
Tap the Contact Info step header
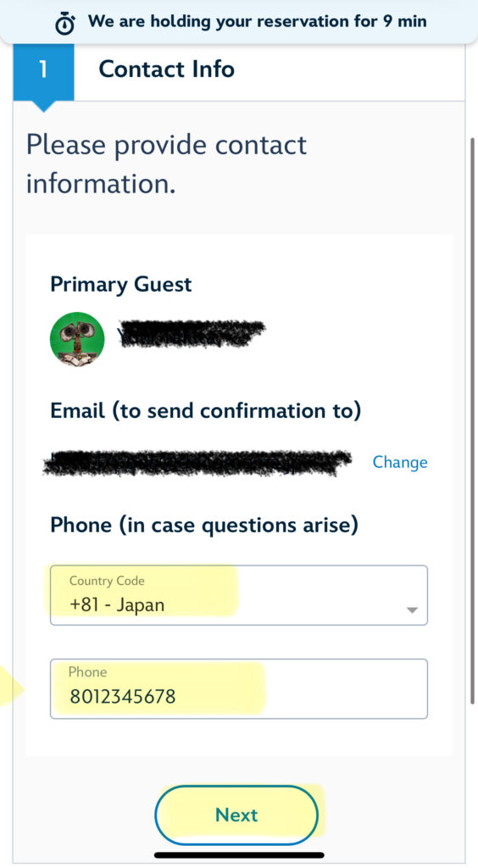tap(166, 70)
